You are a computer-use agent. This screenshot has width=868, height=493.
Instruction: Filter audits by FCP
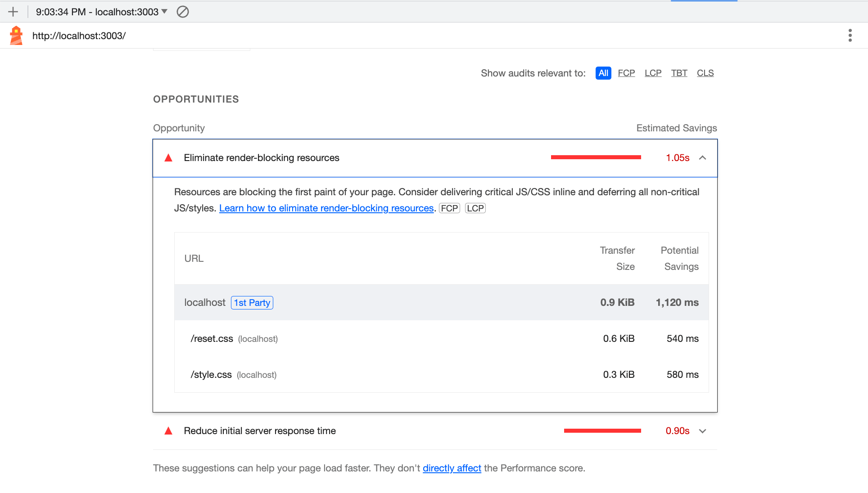(x=626, y=73)
